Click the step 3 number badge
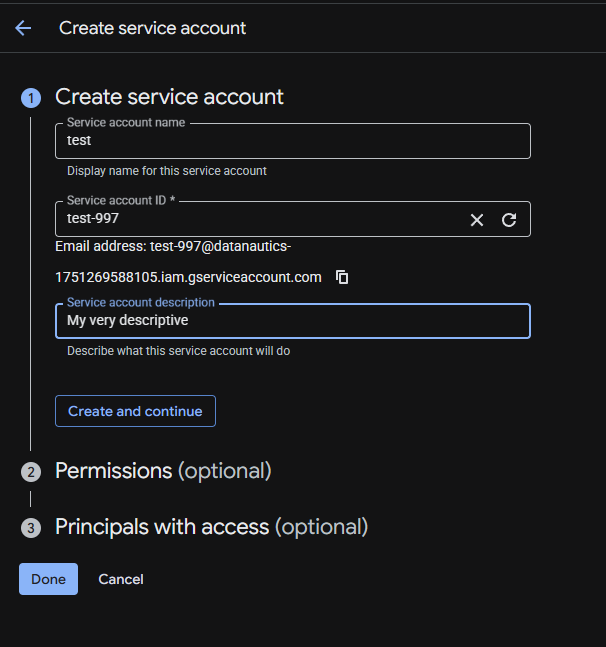The image size is (606, 647). pos(31,528)
